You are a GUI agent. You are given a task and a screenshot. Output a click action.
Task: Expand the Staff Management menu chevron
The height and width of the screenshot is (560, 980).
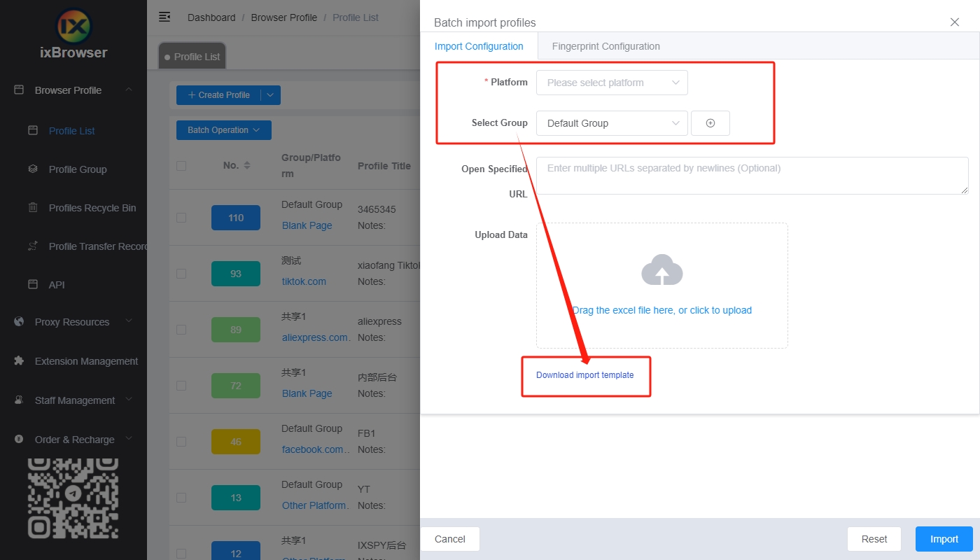point(129,400)
